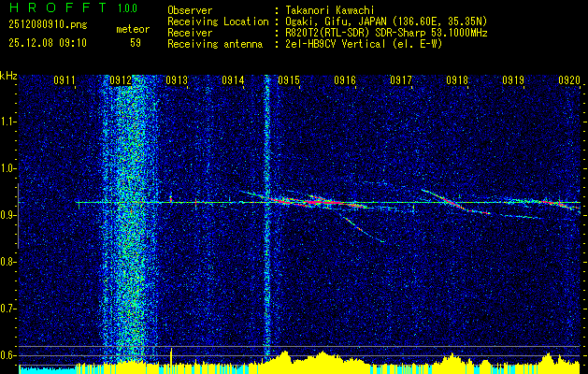Select the filename 2512080910.png

48,24
